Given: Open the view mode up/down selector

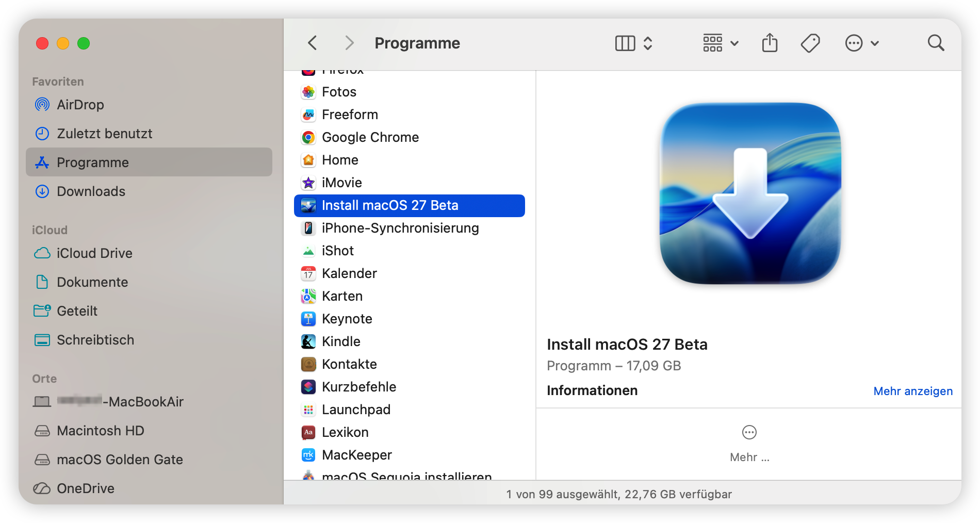Looking at the screenshot, I should click(648, 43).
